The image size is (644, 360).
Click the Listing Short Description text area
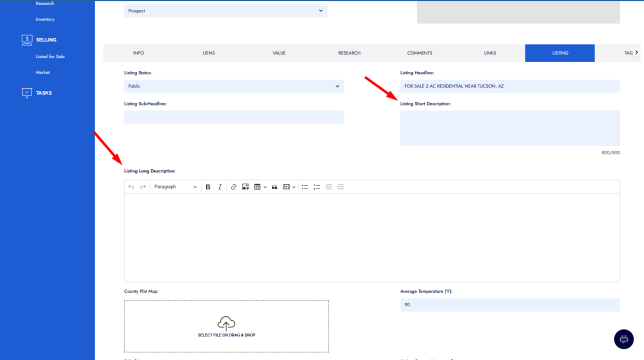tap(510, 128)
